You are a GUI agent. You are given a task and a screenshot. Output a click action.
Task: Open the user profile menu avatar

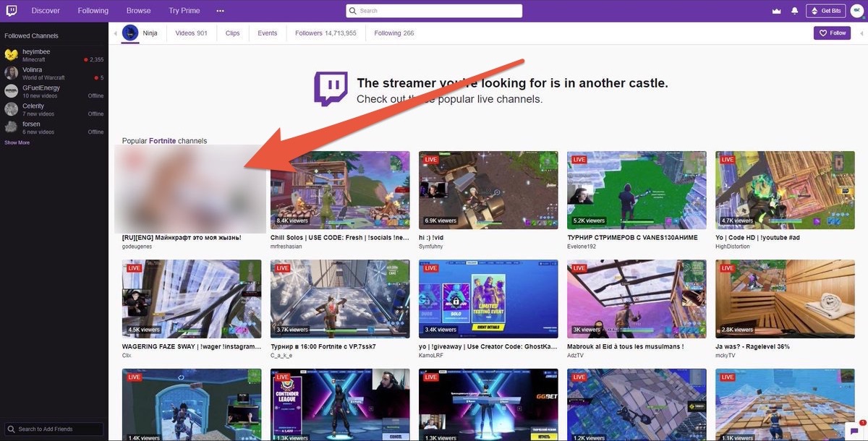[856, 11]
